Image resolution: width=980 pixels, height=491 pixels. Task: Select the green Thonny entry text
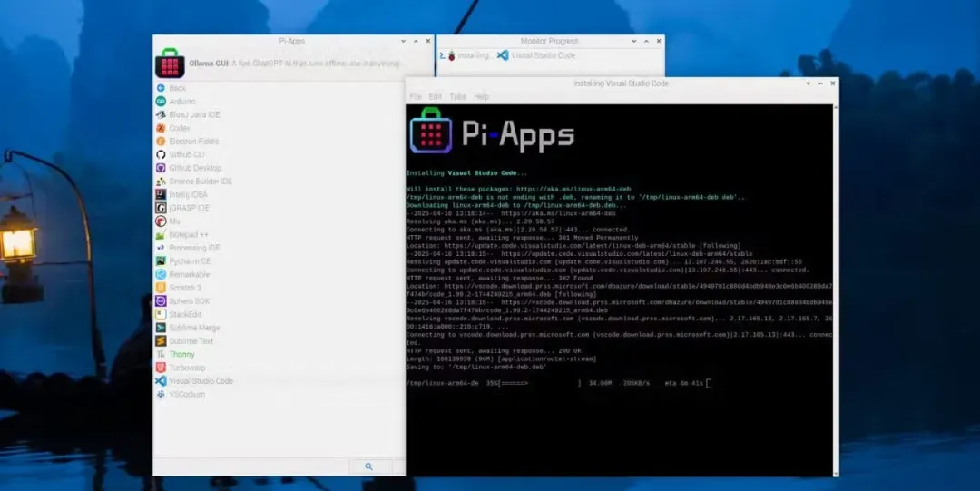pos(181,354)
